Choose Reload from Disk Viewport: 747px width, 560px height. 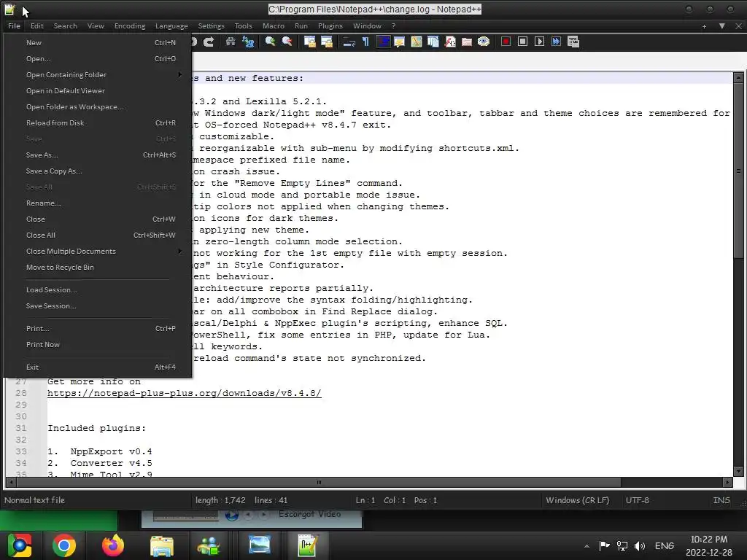click(98, 122)
